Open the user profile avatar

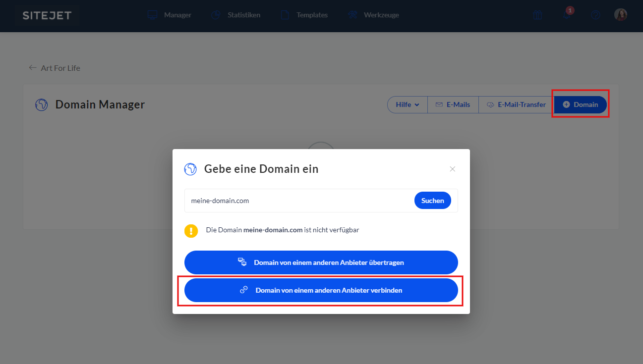coord(620,15)
